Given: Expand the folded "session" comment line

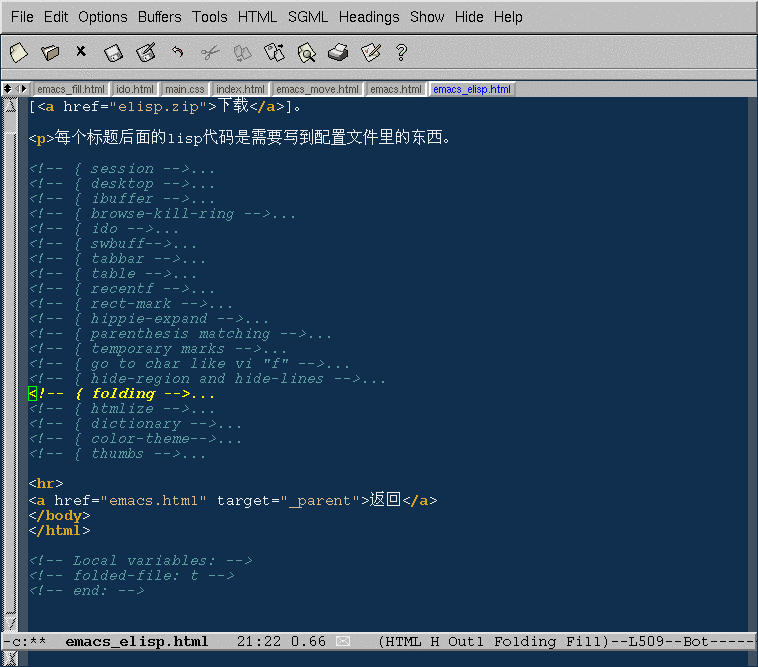Looking at the screenshot, I should tap(122, 169).
